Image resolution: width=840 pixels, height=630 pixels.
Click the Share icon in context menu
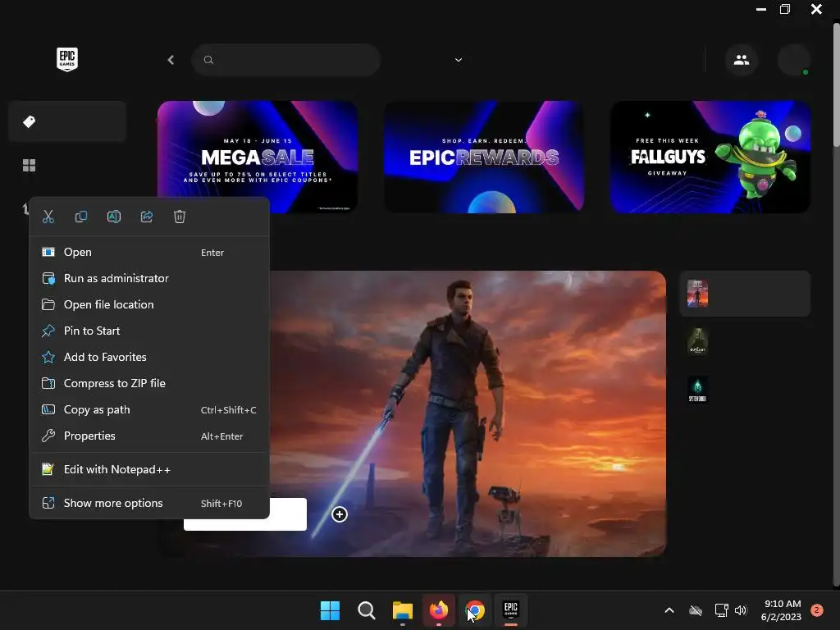[147, 217]
